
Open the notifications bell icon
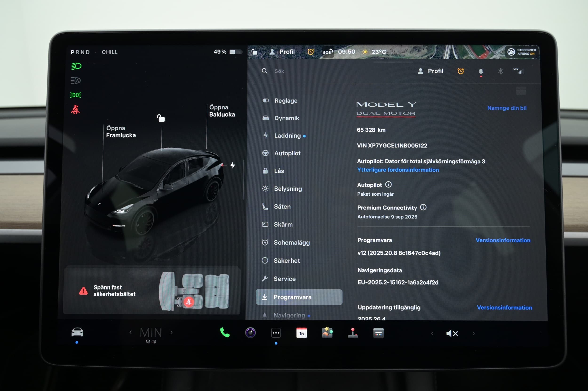[x=481, y=71]
